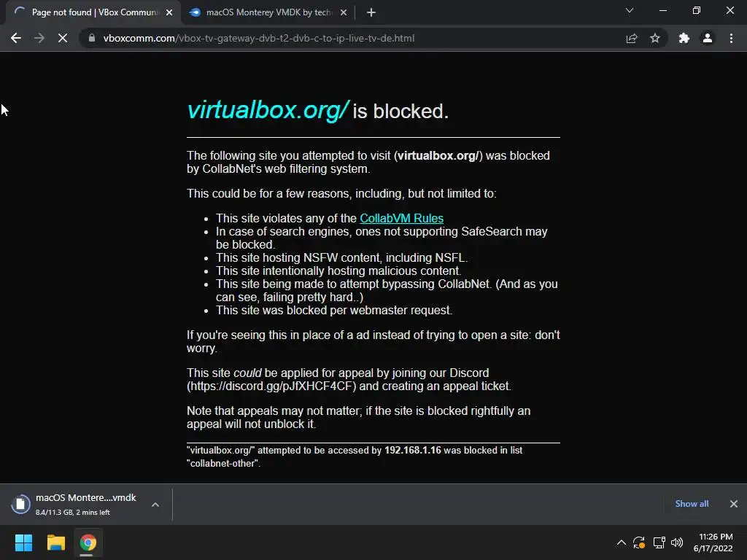Dismiss the downloads bar
Viewport: 747px width, 560px height.
734,504
